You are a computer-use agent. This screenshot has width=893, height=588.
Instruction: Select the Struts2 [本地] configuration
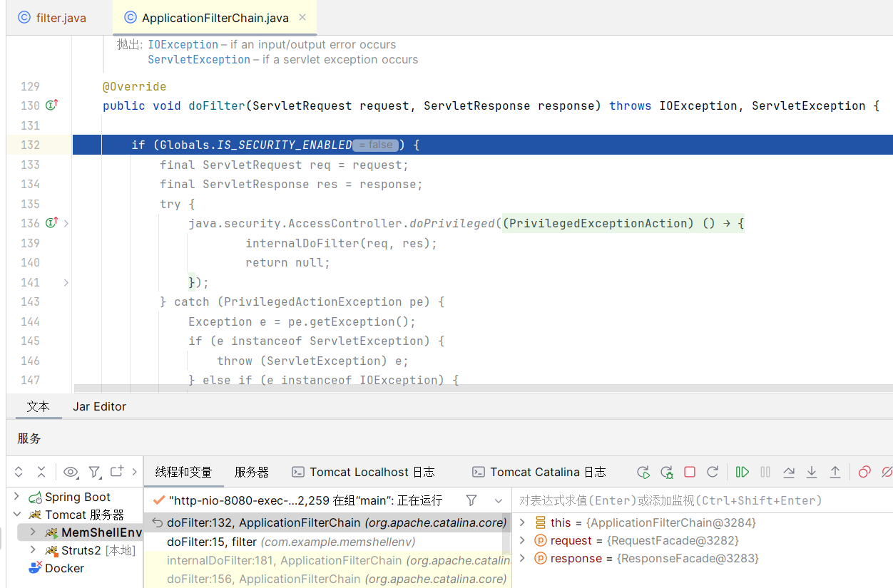[89, 550]
